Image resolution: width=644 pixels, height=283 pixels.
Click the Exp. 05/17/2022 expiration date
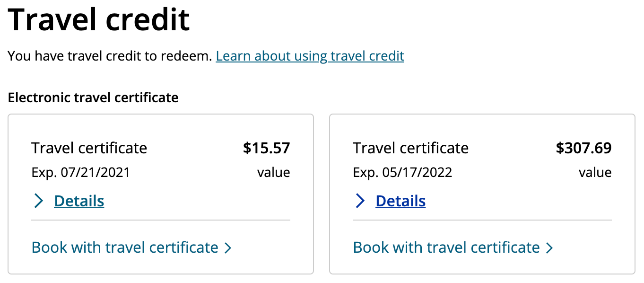point(402,172)
